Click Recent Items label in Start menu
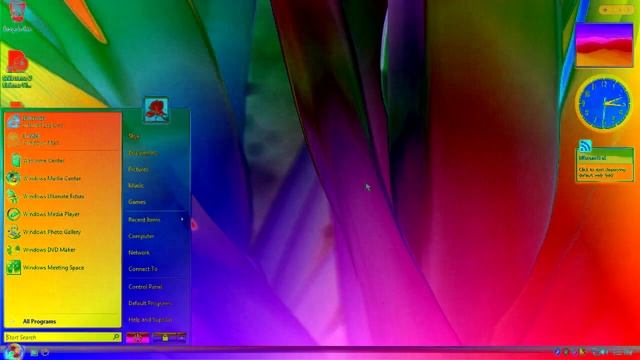The height and width of the screenshot is (360, 640). coord(144,220)
